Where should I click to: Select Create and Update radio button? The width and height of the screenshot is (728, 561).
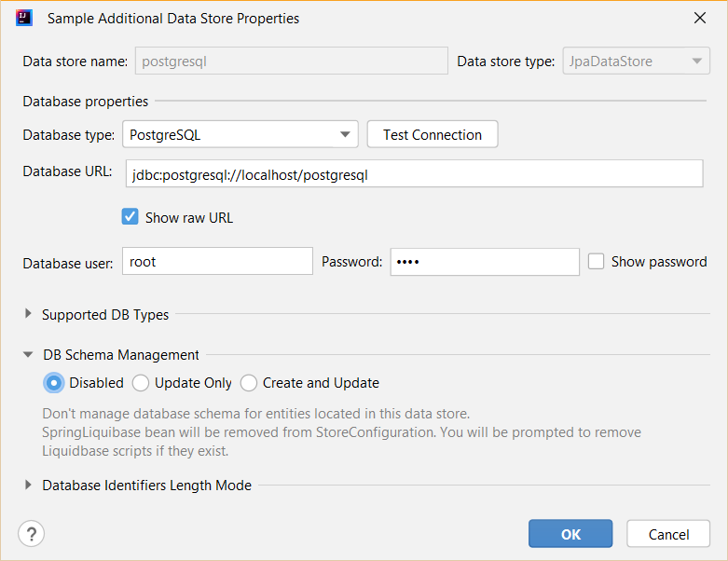pyautogui.click(x=248, y=383)
